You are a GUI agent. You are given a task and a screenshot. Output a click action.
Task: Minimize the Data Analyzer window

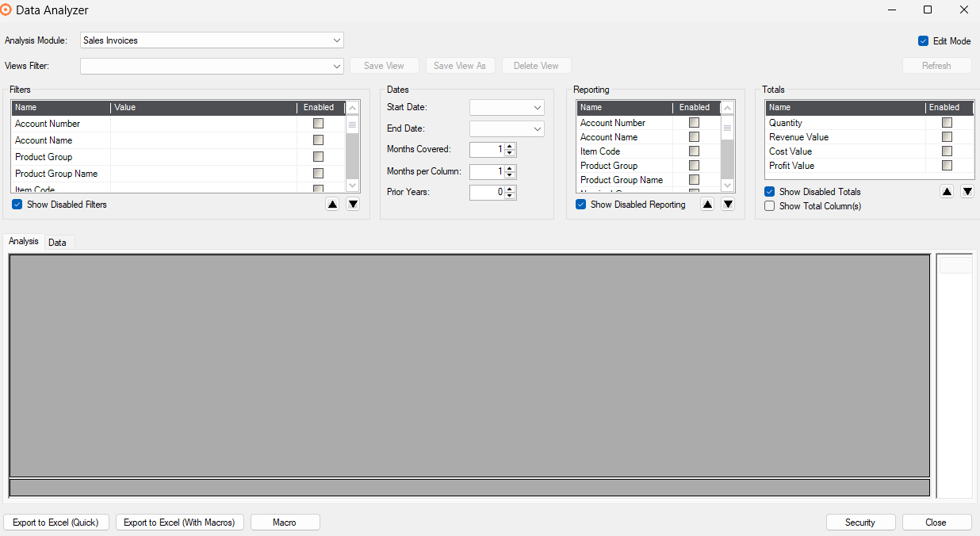(891, 10)
